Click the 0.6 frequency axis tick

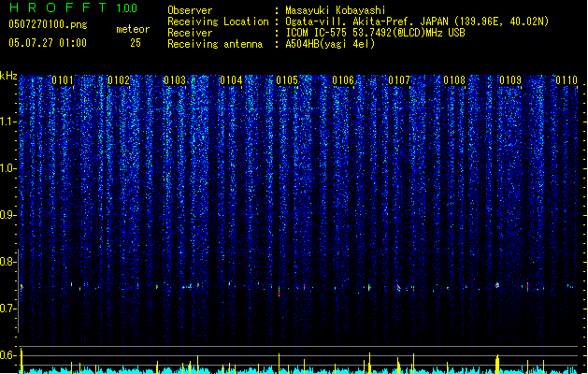click(8, 355)
